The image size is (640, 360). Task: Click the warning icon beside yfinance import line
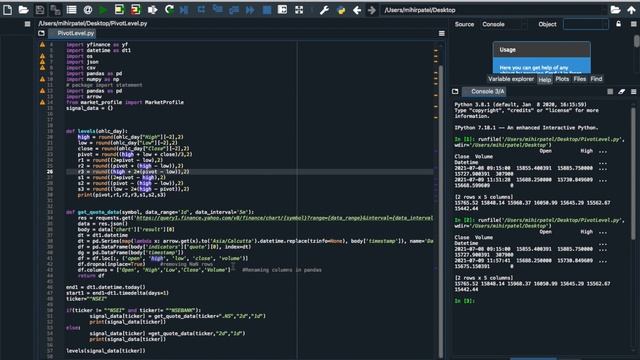click(42, 44)
